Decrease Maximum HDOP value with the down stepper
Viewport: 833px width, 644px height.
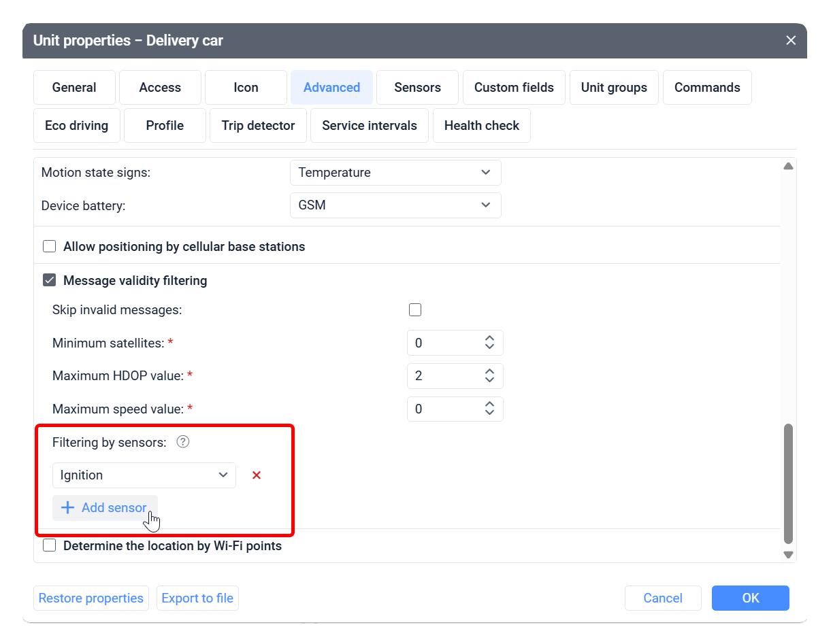point(489,380)
